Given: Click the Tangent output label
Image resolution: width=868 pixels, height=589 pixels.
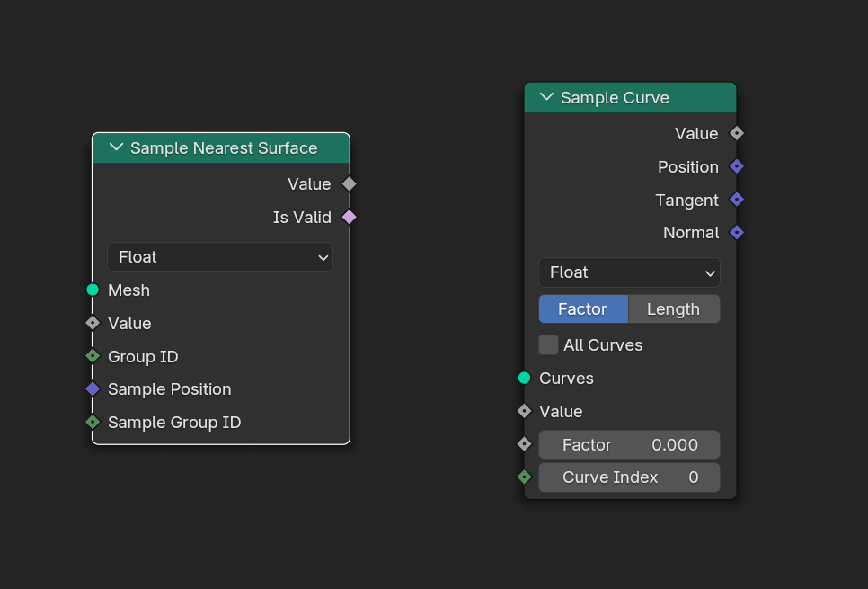Looking at the screenshot, I should pyautogui.click(x=687, y=200).
